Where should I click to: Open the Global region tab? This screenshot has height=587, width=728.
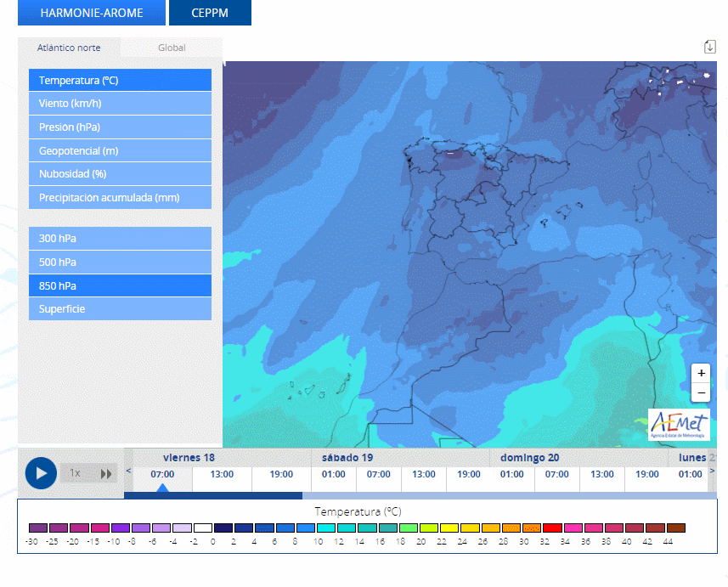coord(172,48)
